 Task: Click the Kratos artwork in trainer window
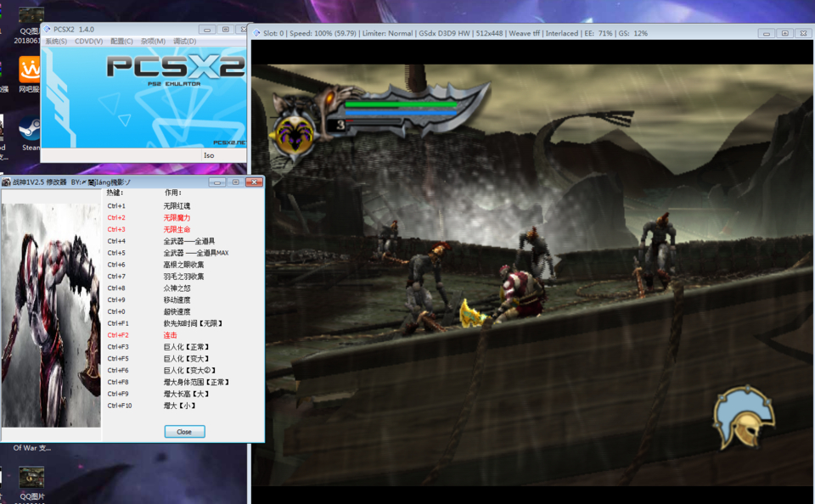pyautogui.click(x=51, y=316)
